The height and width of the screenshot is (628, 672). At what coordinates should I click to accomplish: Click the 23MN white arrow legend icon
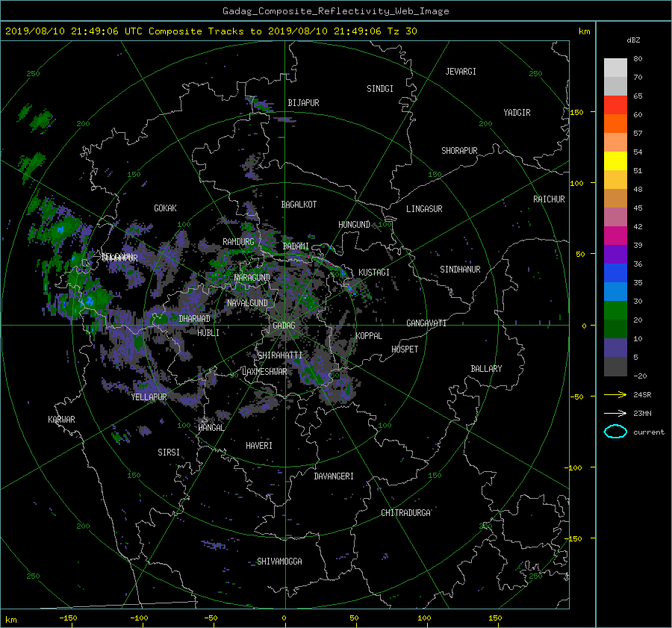point(615,413)
